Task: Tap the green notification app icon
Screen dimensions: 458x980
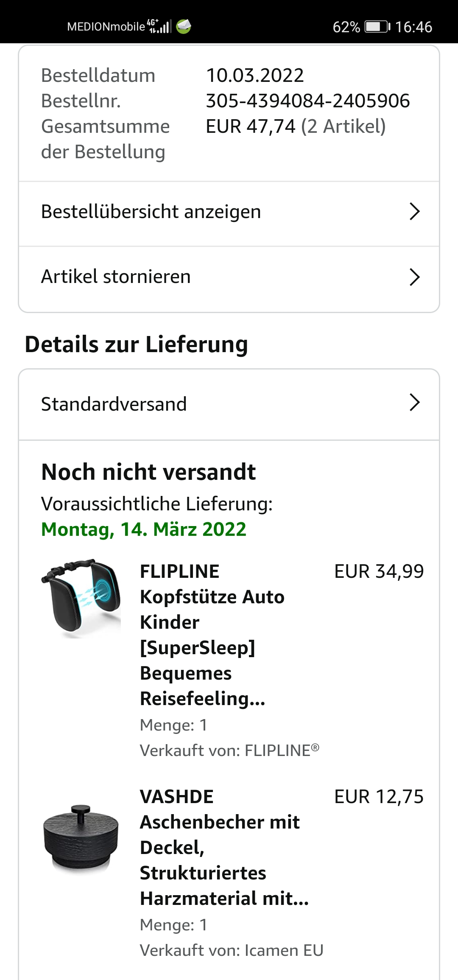Action: click(x=184, y=26)
